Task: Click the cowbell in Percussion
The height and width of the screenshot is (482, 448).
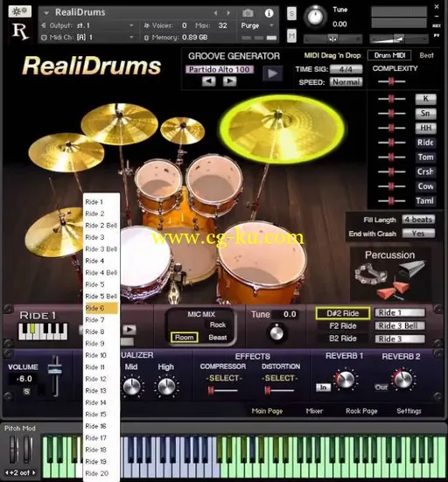Action: [x=413, y=268]
